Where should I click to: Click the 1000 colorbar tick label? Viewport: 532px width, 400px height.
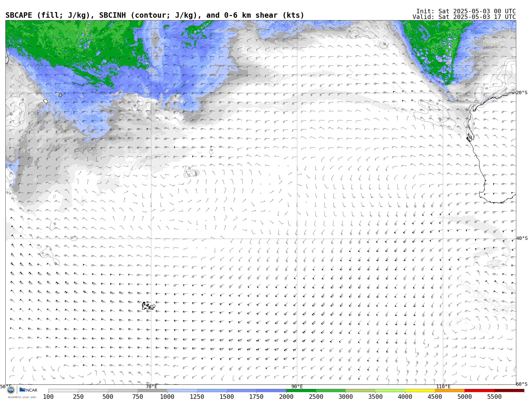pos(167,397)
